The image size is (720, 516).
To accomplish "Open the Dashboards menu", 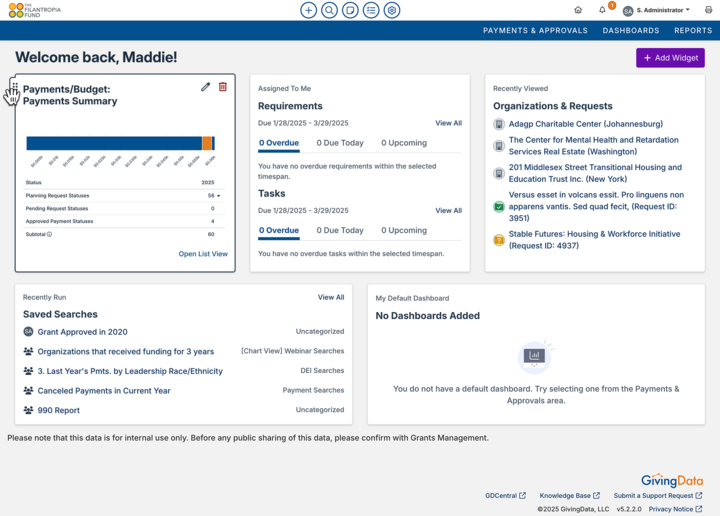I will [631, 31].
